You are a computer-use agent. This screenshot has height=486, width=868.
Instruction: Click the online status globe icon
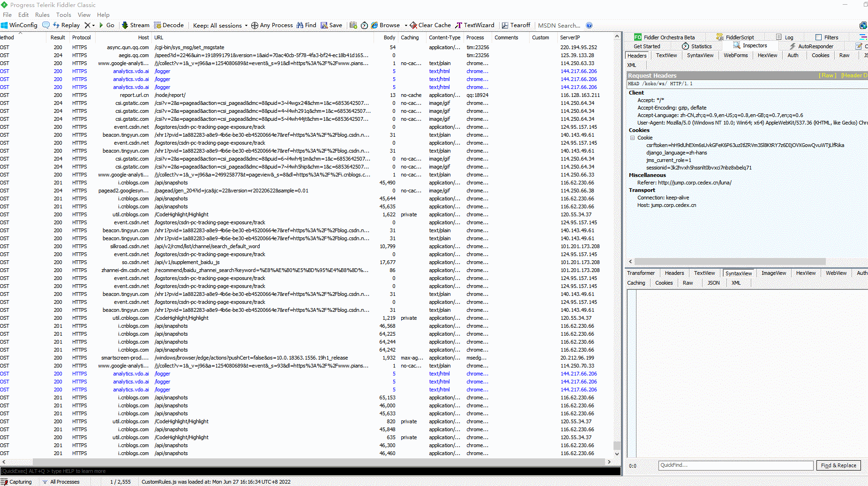(863, 25)
